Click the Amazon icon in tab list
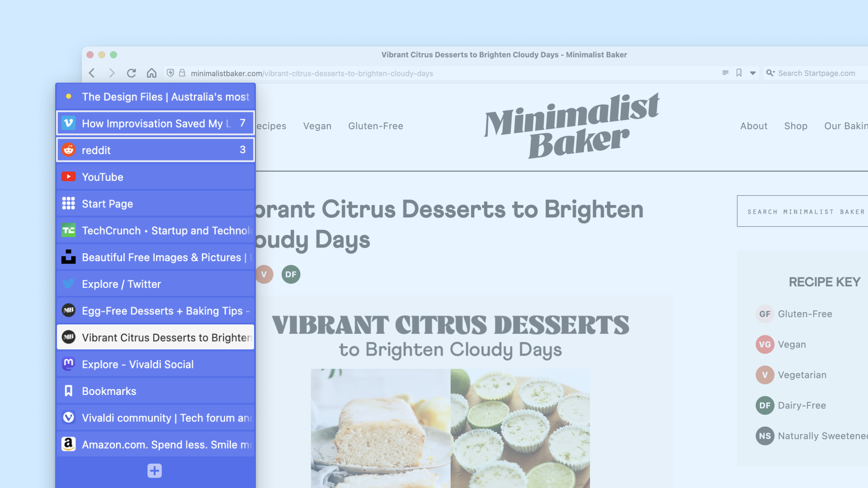Viewport: 868px width, 488px height. [x=69, y=444]
